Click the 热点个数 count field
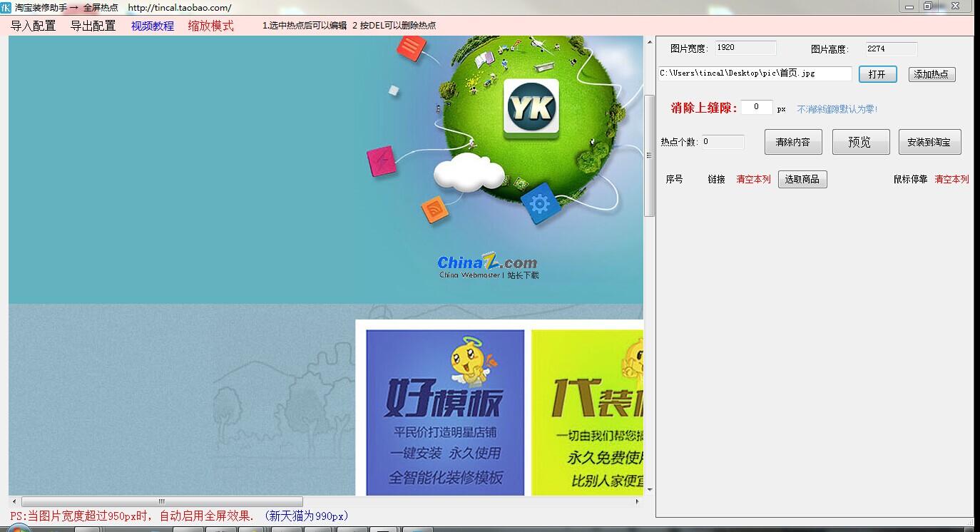Image resolution: width=980 pixels, height=532 pixels. 723,142
